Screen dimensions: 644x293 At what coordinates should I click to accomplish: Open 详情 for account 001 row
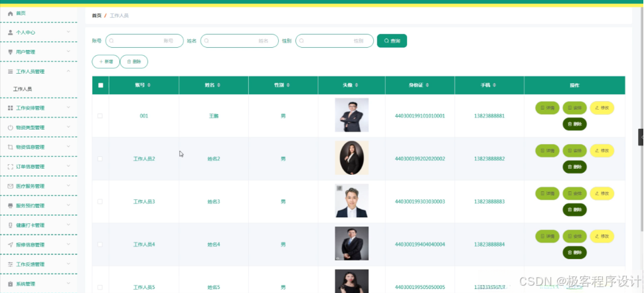[547, 108]
